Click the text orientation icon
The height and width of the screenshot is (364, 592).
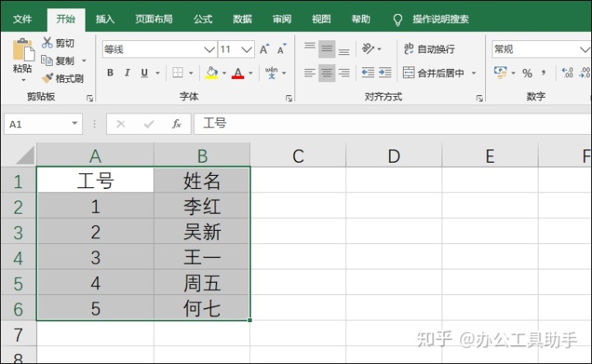pyautogui.click(x=368, y=48)
